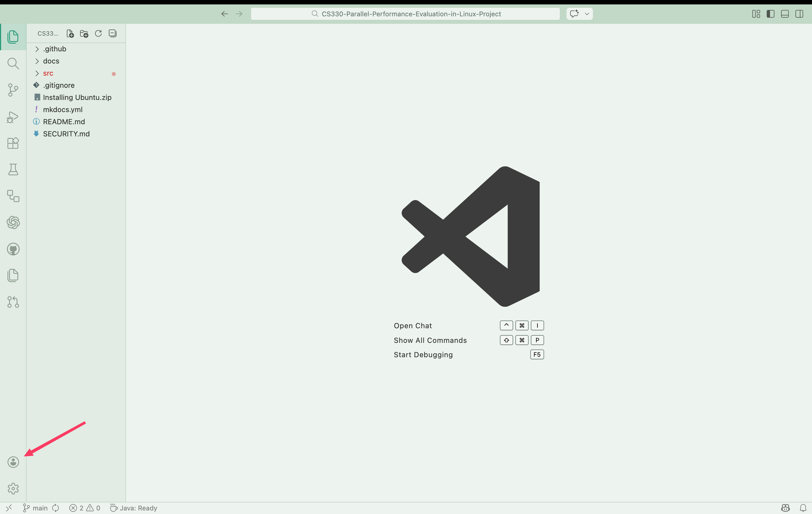Open the Remote Explorer view
Screen dimensions: 812x514
(13, 196)
